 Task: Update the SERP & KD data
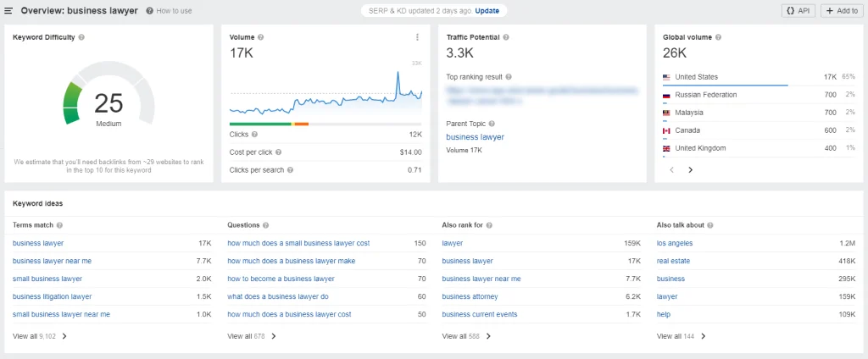[487, 10]
